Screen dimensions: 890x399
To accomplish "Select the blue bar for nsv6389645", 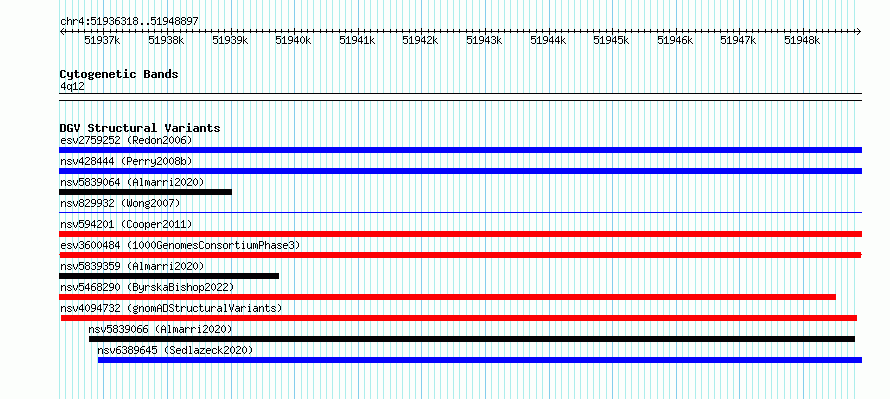I will (x=480, y=360).
